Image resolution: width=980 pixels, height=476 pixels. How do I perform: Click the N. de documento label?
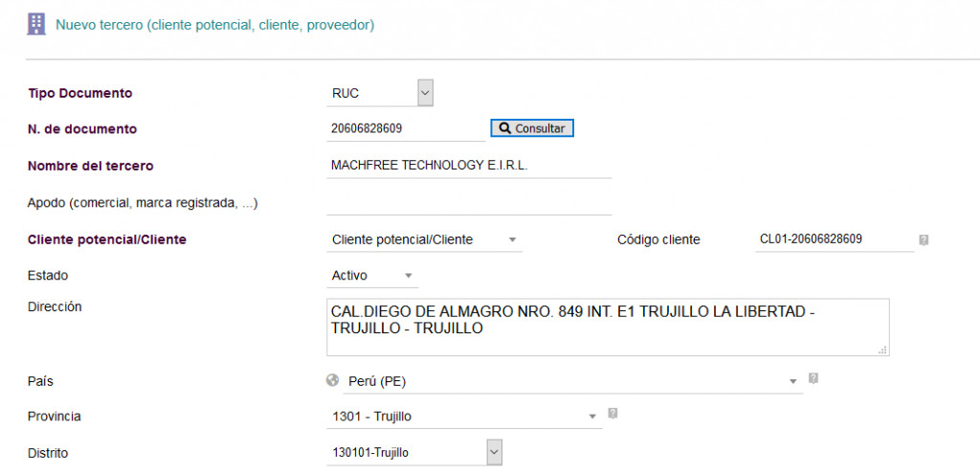click(82, 129)
